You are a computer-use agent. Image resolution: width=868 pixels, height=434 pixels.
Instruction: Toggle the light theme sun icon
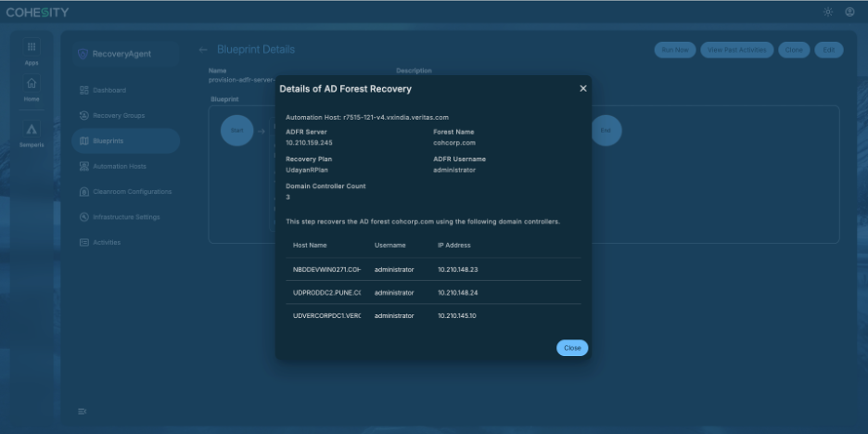pyautogui.click(x=828, y=12)
